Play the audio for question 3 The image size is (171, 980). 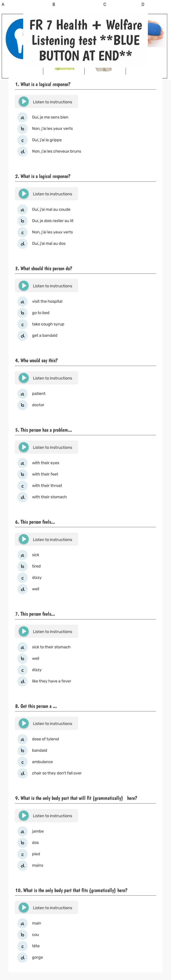click(24, 286)
